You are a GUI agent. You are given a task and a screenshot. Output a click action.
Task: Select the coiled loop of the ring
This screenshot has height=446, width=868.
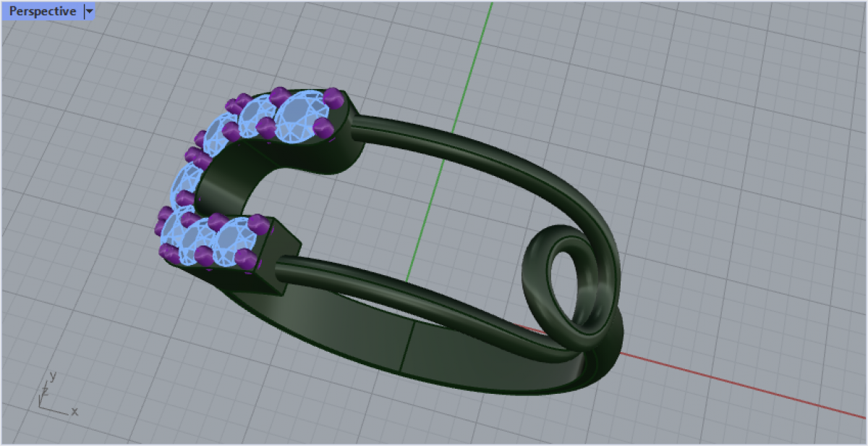570,288
